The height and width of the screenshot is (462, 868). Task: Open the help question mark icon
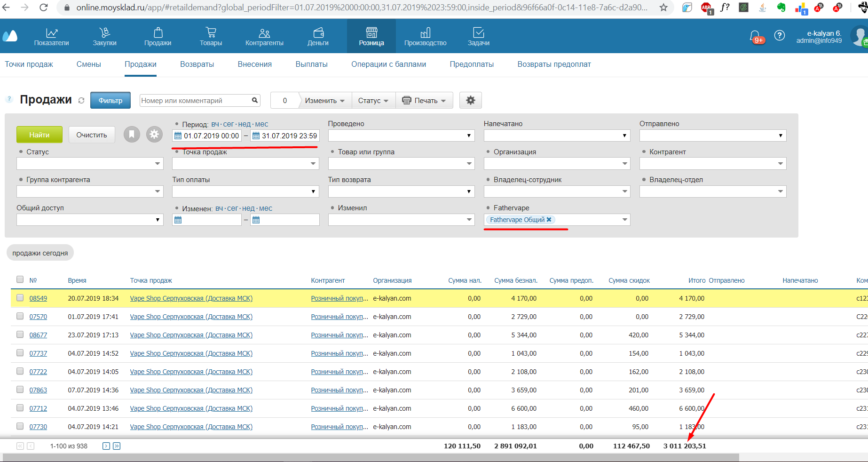(x=780, y=36)
